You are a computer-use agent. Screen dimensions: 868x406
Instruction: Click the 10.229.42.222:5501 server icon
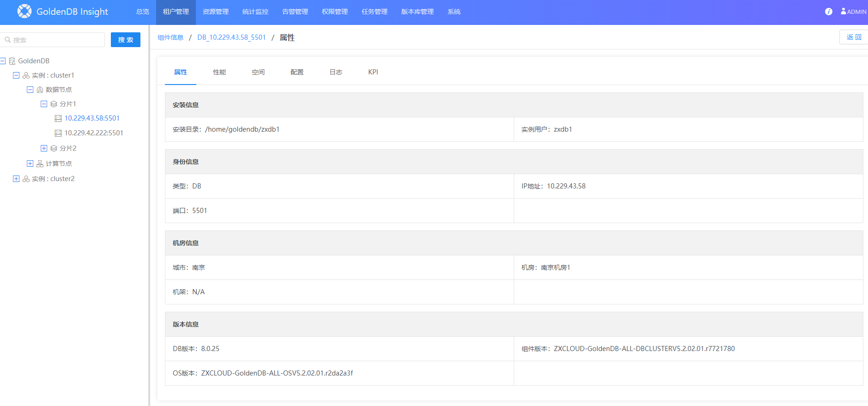(58, 133)
